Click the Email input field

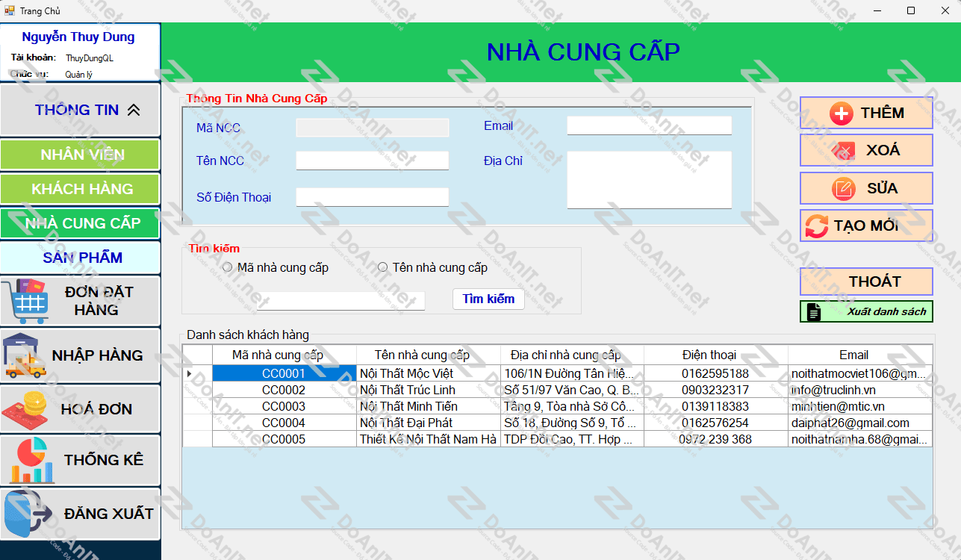pos(650,125)
